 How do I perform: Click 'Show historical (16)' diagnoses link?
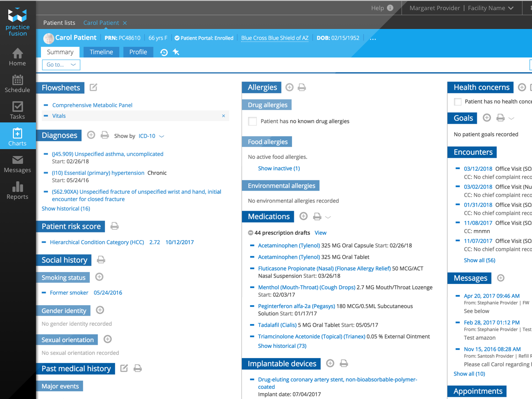pyautogui.click(x=66, y=208)
